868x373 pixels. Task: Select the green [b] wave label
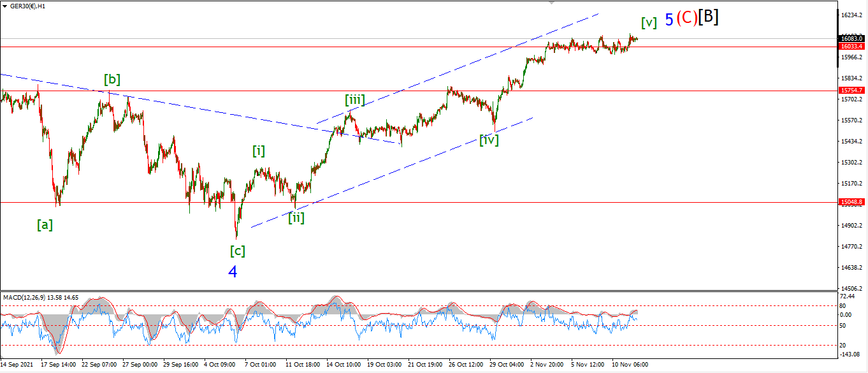pyautogui.click(x=112, y=80)
